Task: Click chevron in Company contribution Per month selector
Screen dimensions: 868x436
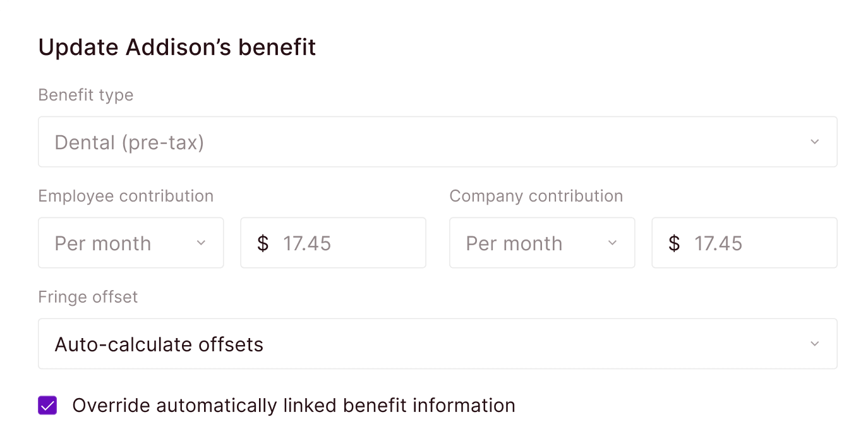Action: (612, 243)
